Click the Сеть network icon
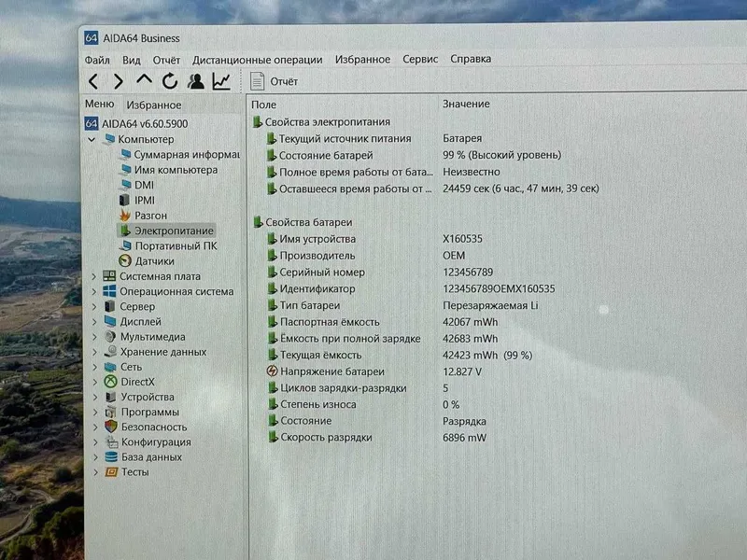The image size is (747, 560). coord(110,367)
